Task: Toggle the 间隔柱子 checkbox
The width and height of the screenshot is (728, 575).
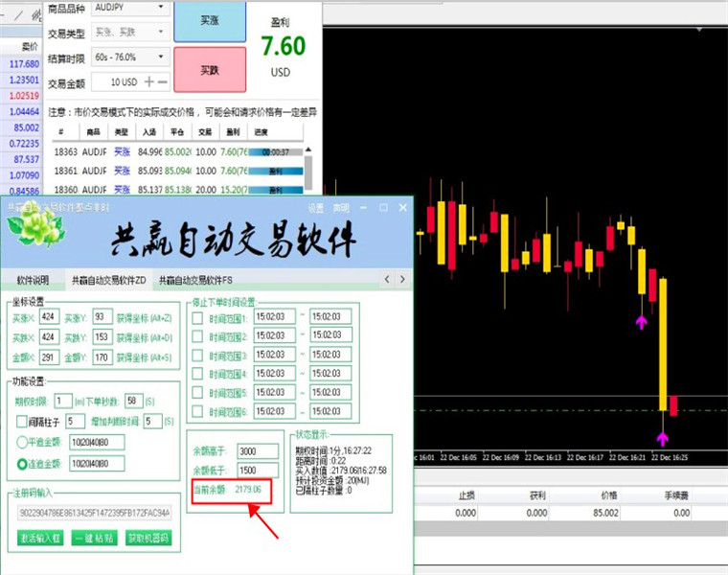Action: pyautogui.click(x=21, y=422)
